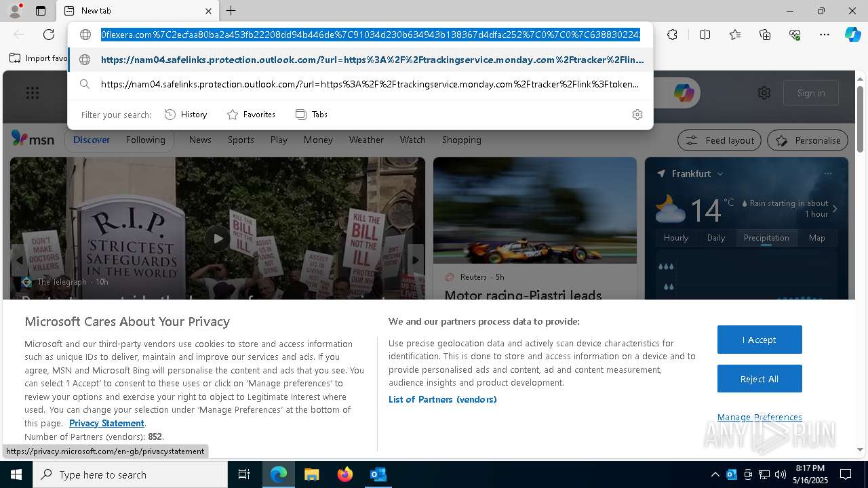
Task: Open the MSN apps grid launcher
Action: [x=33, y=93]
